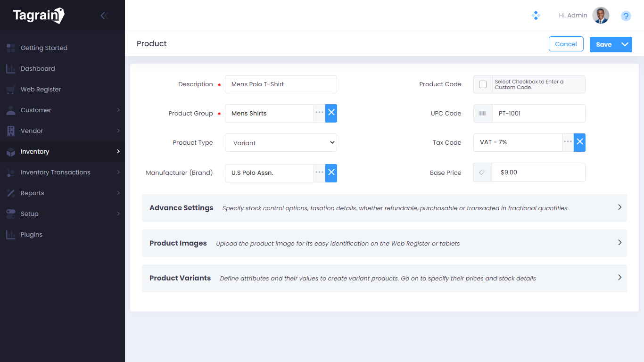Browse product groups via ellipsis icon

point(319,113)
